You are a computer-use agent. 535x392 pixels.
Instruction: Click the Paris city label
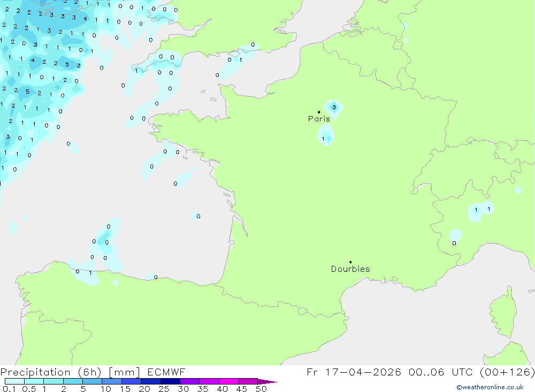click(319, 119)
